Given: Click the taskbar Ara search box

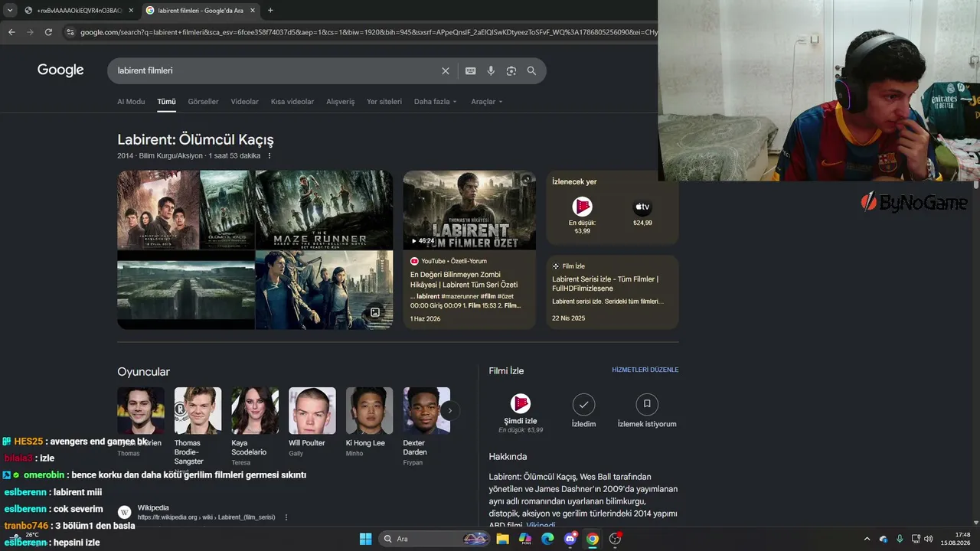Looking at the screenshot, I should point(435,539).
